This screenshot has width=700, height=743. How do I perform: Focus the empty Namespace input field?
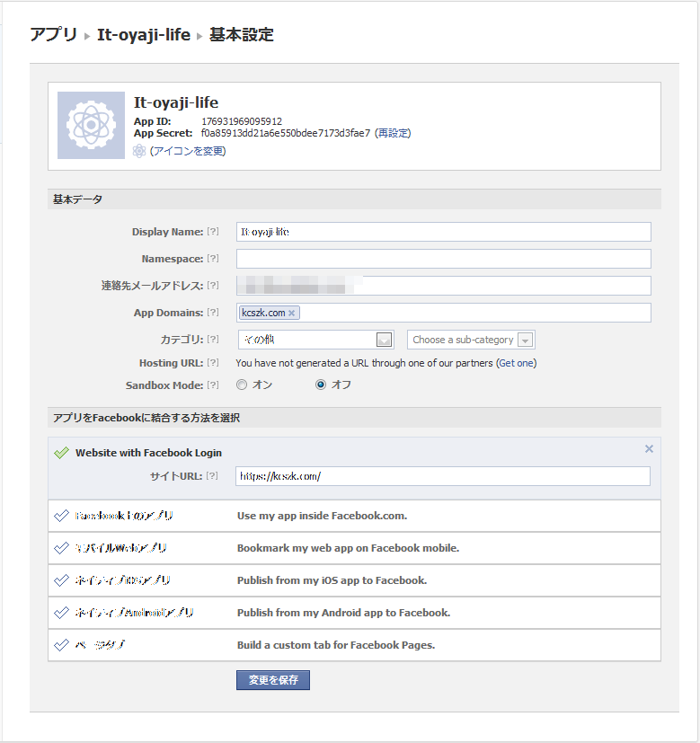click(444, 259)
